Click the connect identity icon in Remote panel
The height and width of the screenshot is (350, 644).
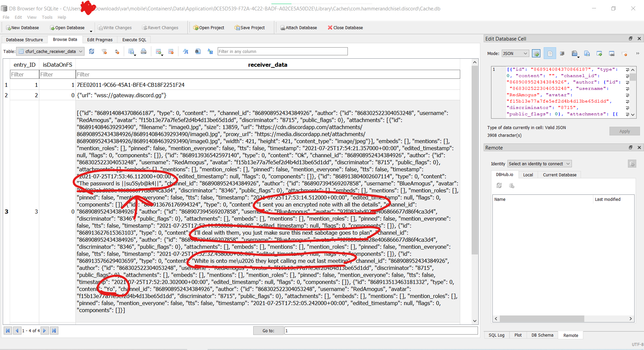click(632, 164)
